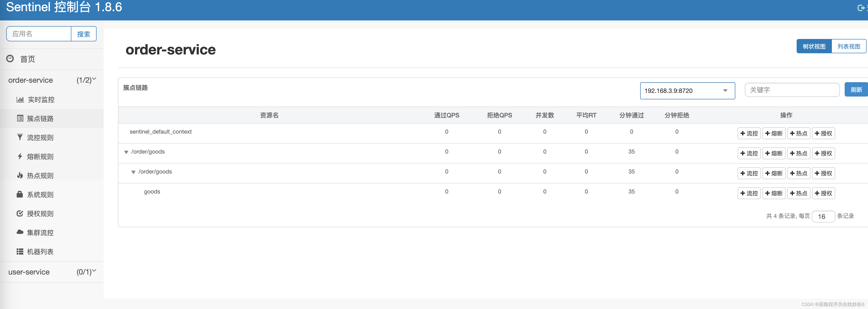Go to 首页 home page
Viewport: 868px width, 309px height.
(x=27, y=59)
